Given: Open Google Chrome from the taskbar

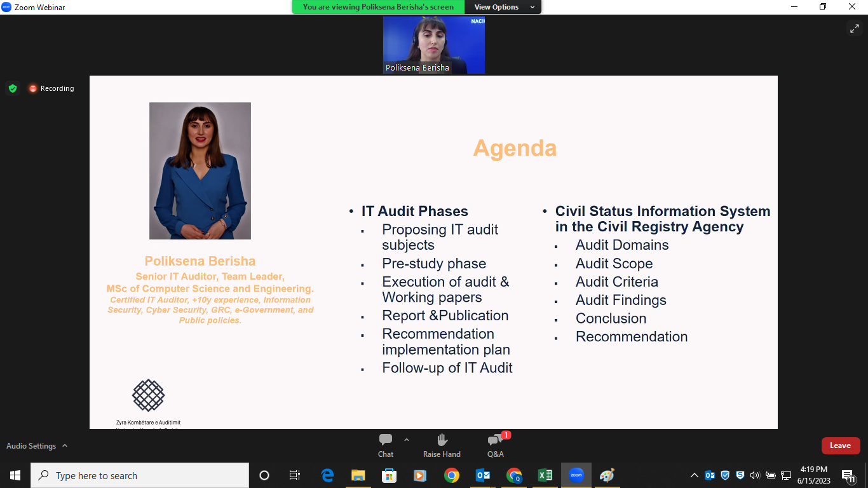Looking at the screenshot, I should pos(451,475).
